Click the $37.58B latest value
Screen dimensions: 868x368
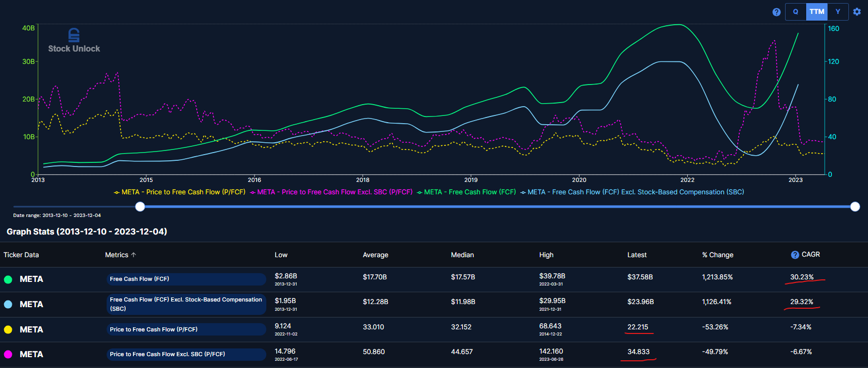click(640, 277)
